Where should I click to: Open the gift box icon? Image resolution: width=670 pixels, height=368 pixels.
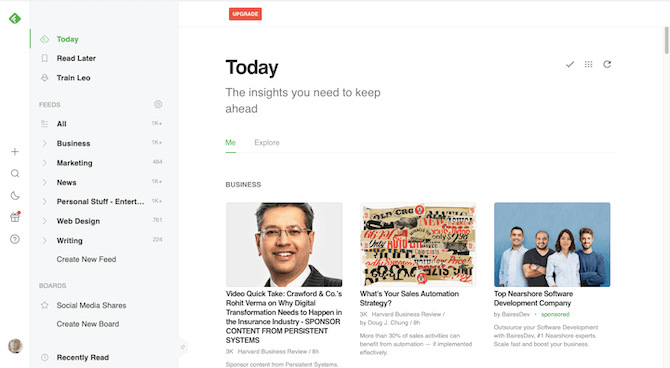[15, 217]
